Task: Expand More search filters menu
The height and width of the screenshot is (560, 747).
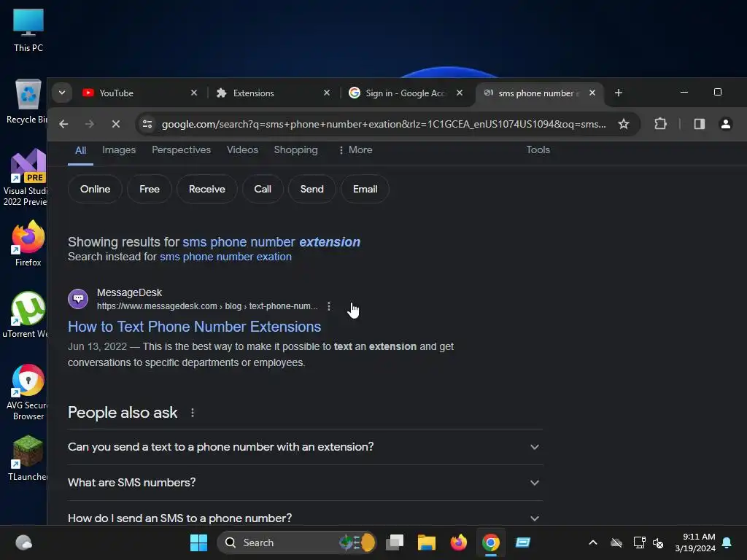Action: click(x=355, y=150)
